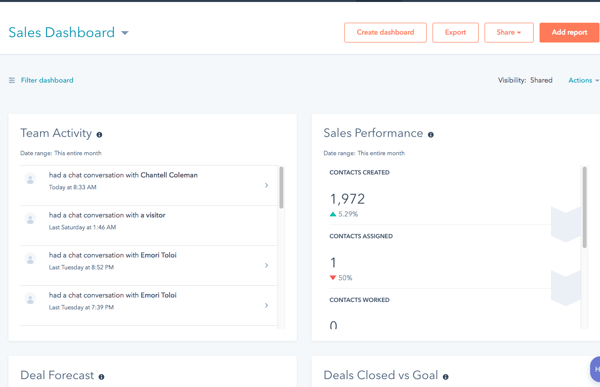Click the avatar icon on the visitor chat row
600x387 pixels.
30,219
